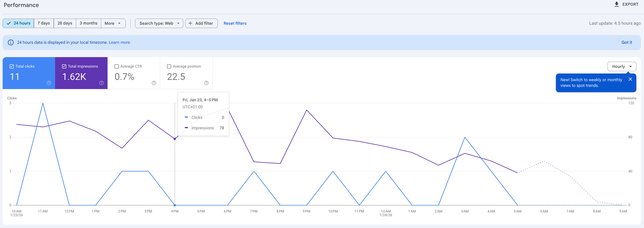Open the Learn more link
The image size is (644, 228).
(119, 42)
